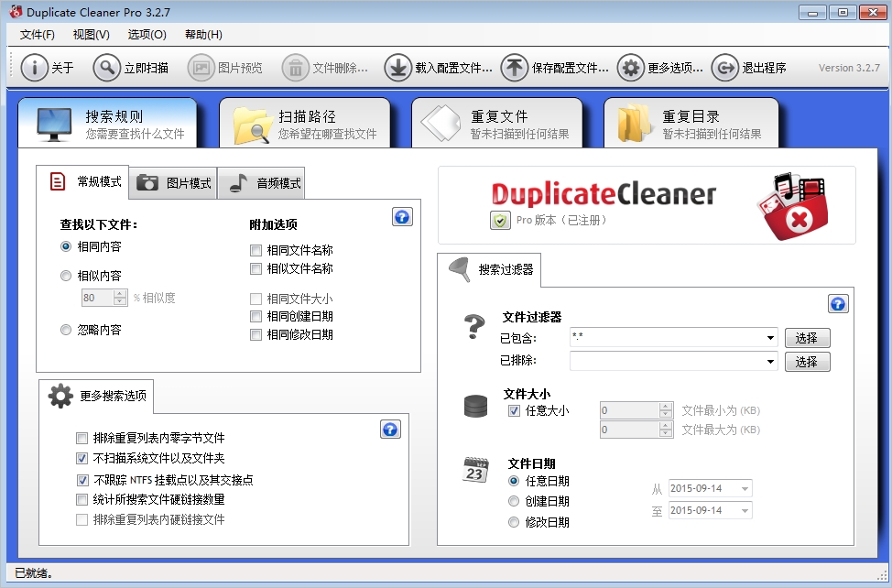Enable the 相同文件名称 checkbox
This screenshot has width=892, height=588.
(x=256, y=250)
